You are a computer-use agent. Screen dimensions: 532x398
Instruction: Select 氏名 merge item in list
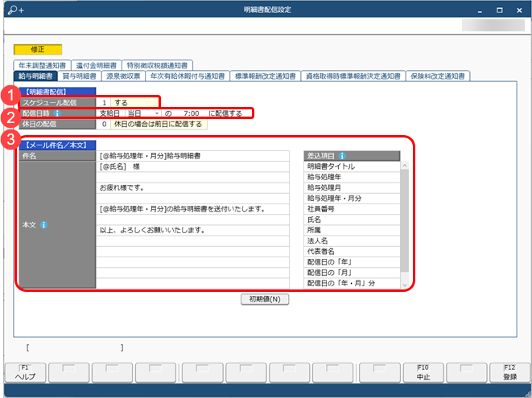click(x=353, y=220)
